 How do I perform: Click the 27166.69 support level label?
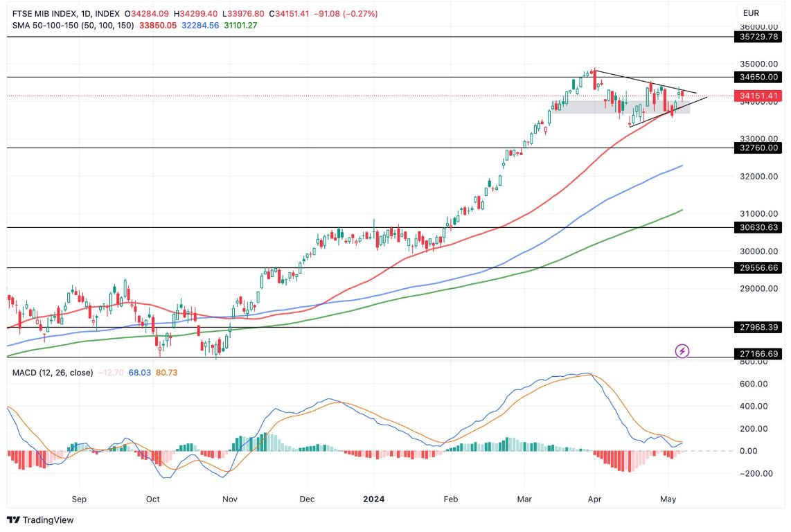pos(758,354)
